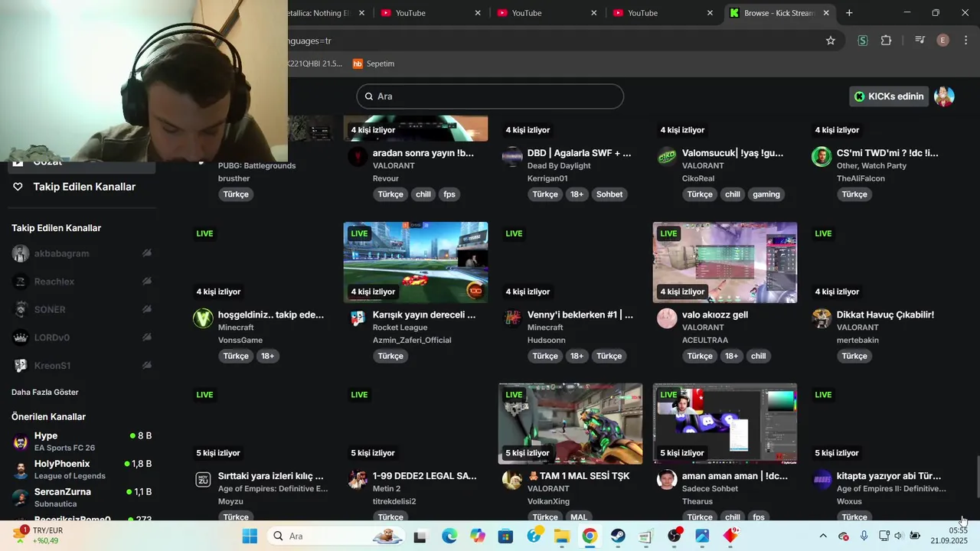
Task: Open the PUBG: Battlegrounds category link
Action: (x=256, y=165)
